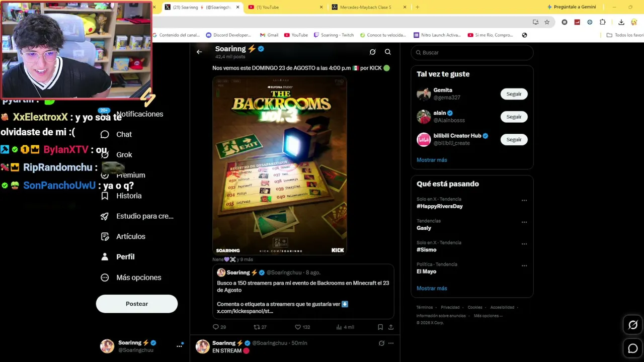
Task: Open the Nitro Launch Activa bookmark
Action: [437, 35]
